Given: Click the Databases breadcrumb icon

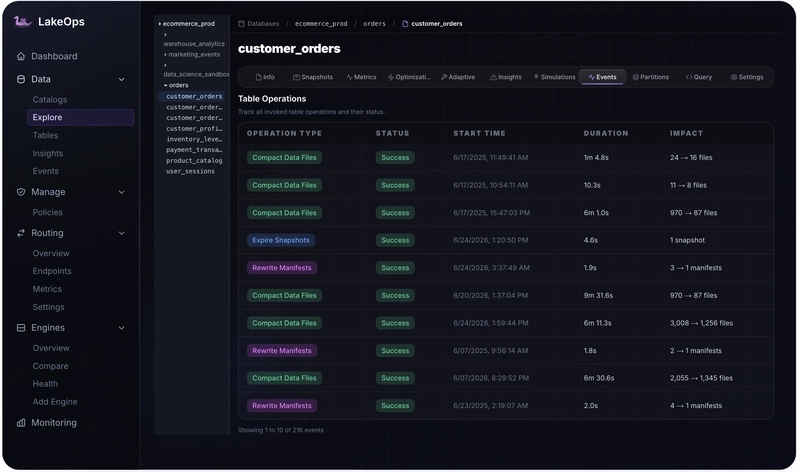Looking at the screenshot, I should [241, 23].
